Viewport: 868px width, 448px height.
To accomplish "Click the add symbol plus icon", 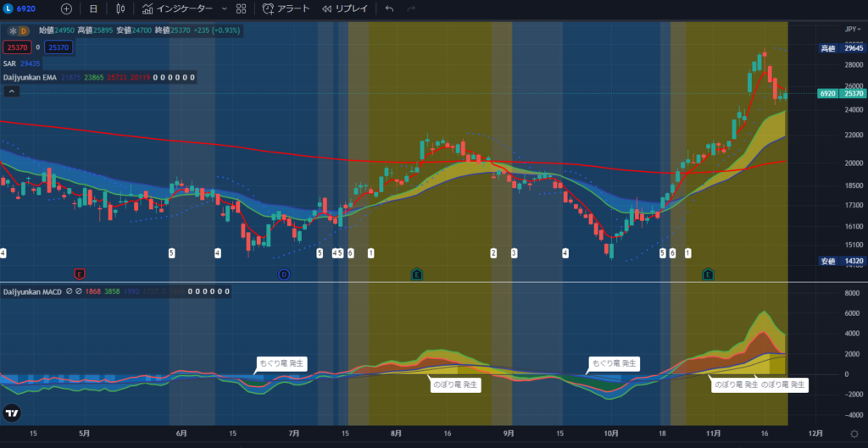I will click(x=66, y=8).
